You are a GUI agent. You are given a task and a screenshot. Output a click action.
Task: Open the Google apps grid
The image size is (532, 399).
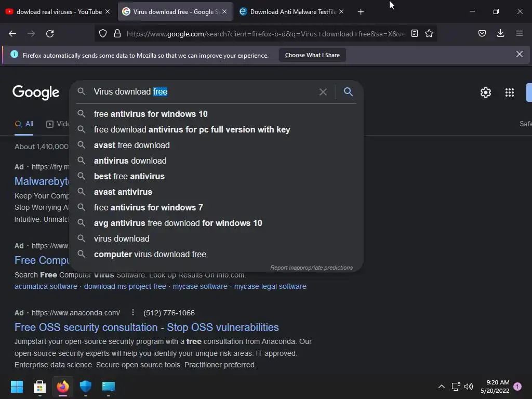pos(510,92)
